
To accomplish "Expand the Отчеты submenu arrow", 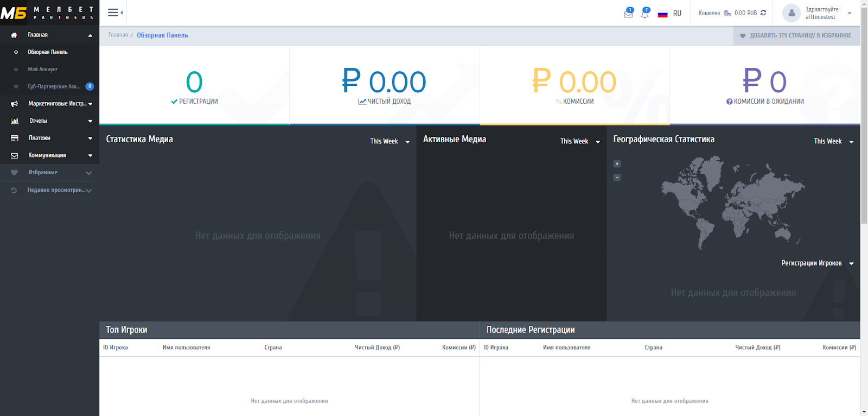I will 90,121.
